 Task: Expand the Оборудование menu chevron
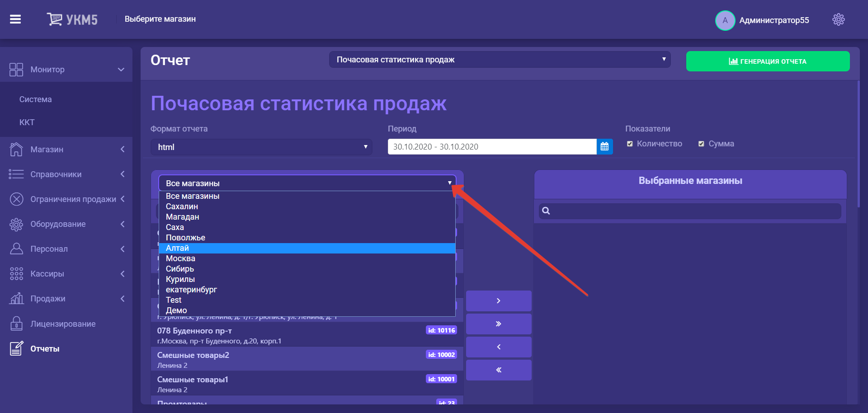122,224
